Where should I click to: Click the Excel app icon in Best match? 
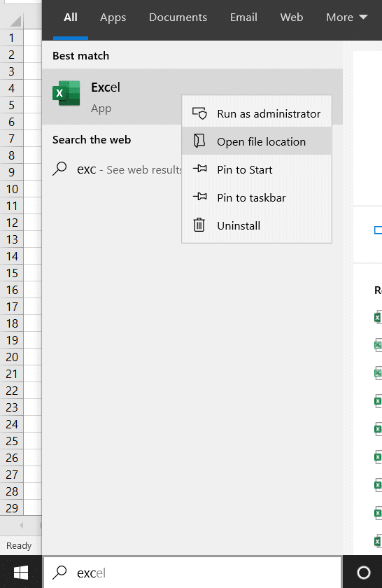coord(66,93)
